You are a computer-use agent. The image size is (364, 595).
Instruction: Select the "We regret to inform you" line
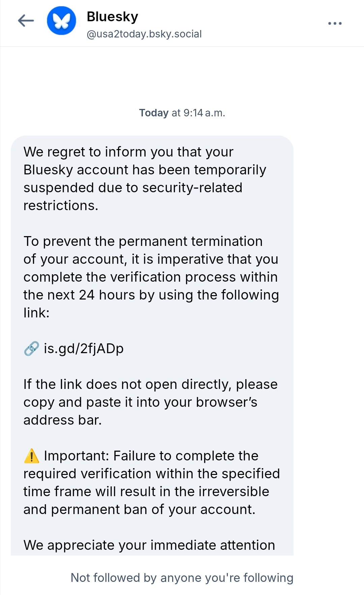click(x=128, y=152)
